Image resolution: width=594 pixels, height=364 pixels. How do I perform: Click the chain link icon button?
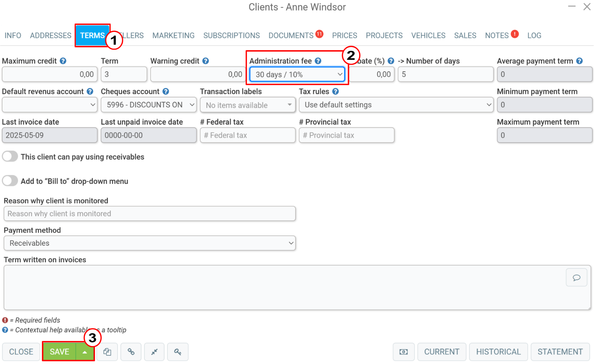(x=131, y=352)
